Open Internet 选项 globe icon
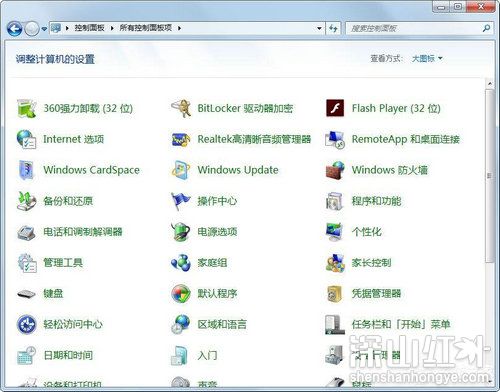The width and height of the screenshot is (500, 392). click(26, 139)
